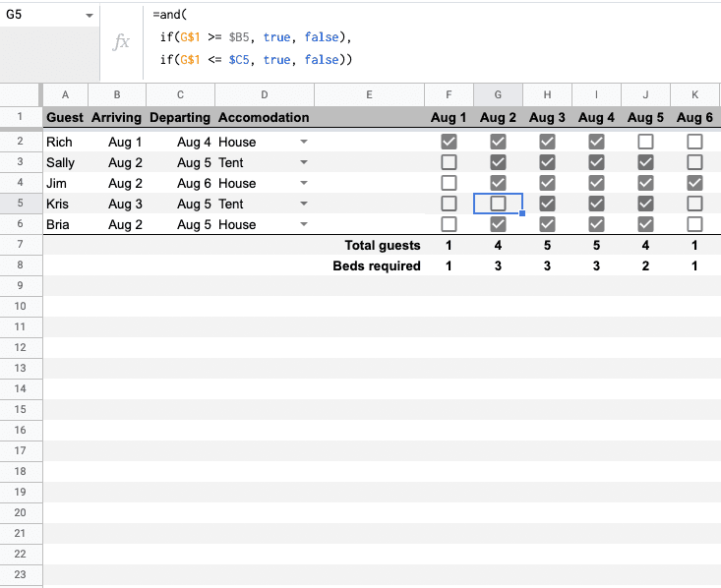Image resolution: width=721 pixels, height=588 pixels.
Task: Check Kris's Aug 2 checkbox
Action: [498, 204]
